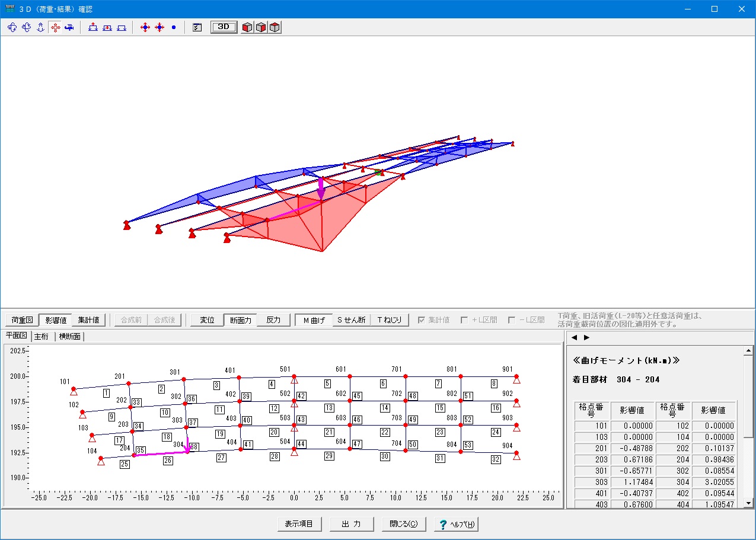Click the view icon with red up arrow

[x=93, y=27]
